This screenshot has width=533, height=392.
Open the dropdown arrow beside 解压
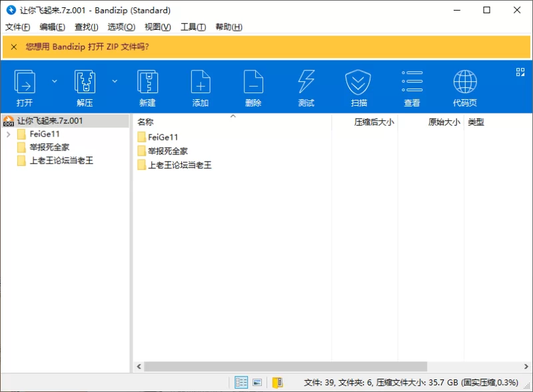click(x=115, y=81)
